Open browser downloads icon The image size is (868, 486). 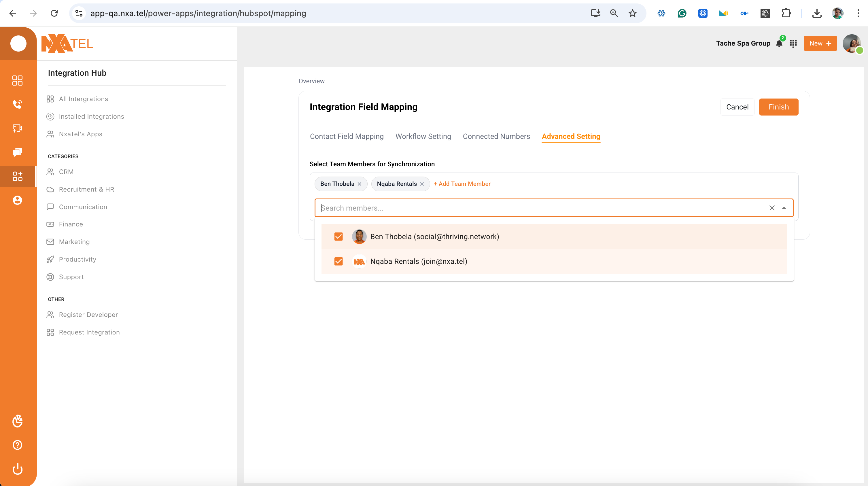tap(817, 13)
